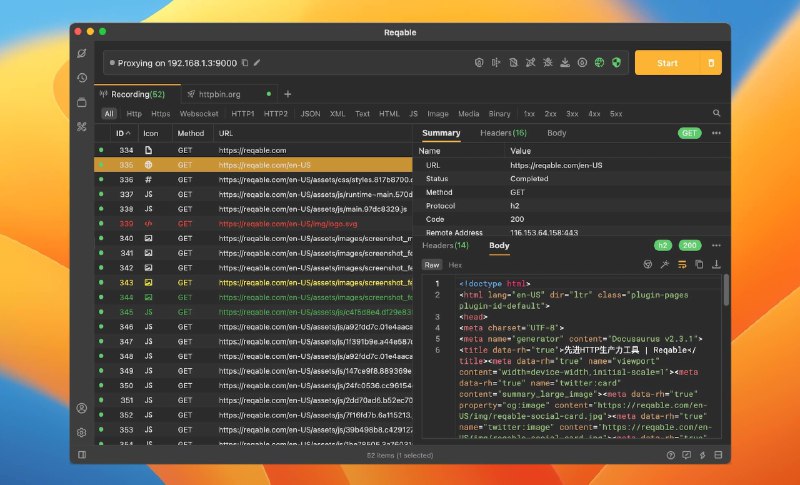This screenshot has height=485, width=800.
Task: Click the search magnifier in filter bar
Action: pyautogui.click(x=716, y=114)
